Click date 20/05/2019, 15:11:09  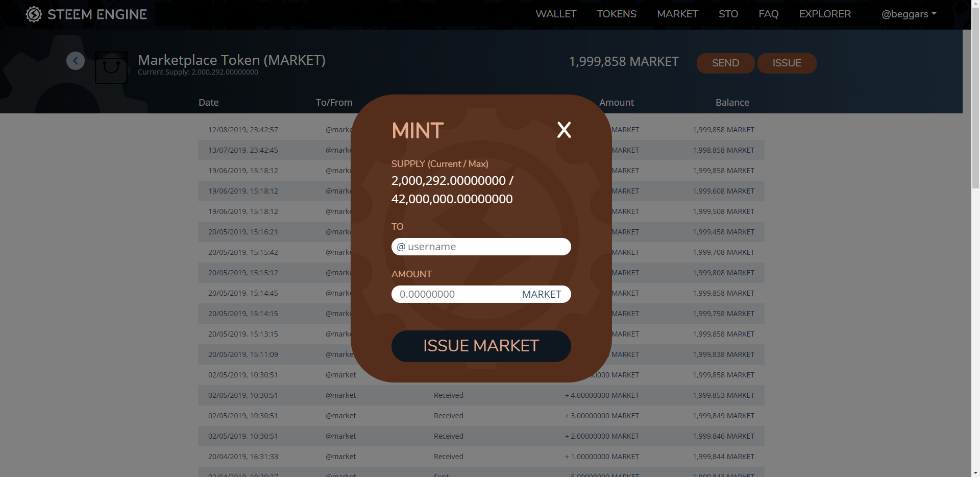243,354
